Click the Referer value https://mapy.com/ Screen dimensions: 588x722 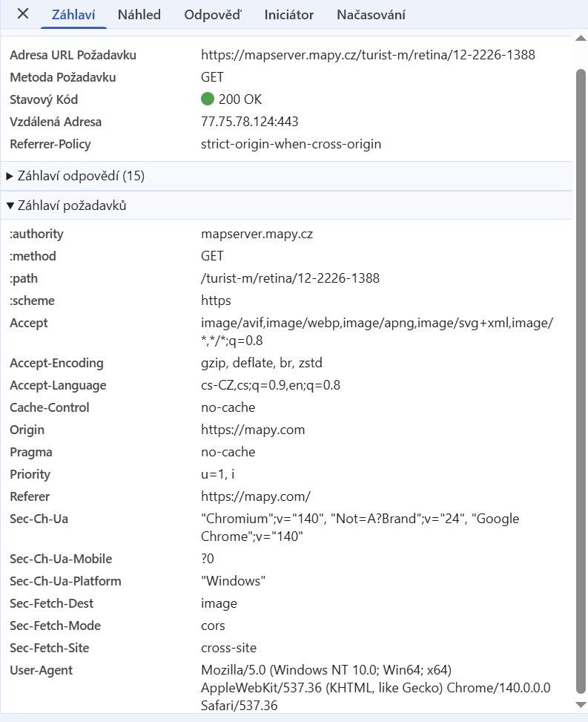[x=255, y=496]
